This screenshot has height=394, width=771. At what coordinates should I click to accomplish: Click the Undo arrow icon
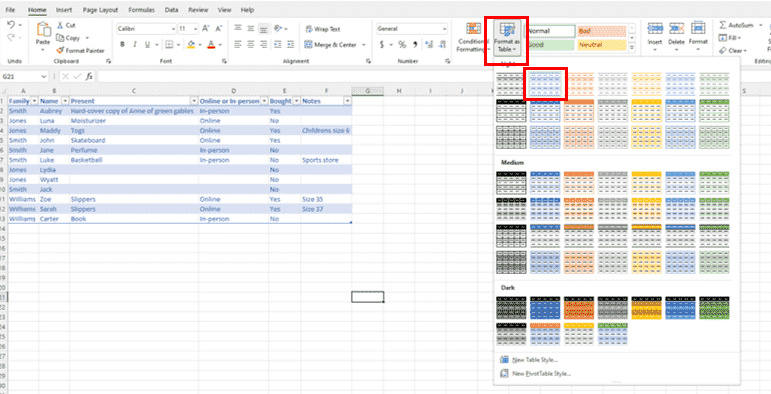(x=11, y=25)
